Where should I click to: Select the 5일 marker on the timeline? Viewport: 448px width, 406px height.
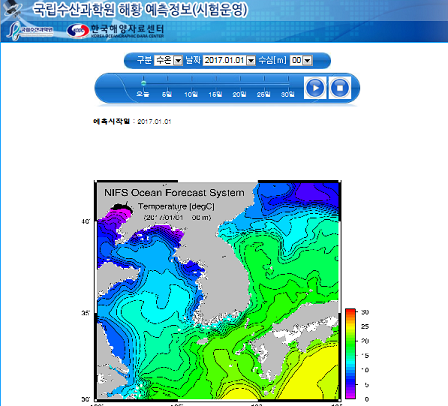(x=167, y=94)
